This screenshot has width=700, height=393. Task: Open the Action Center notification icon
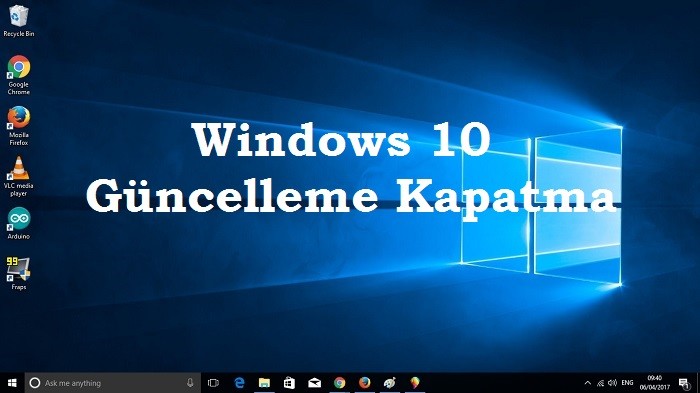684,383
